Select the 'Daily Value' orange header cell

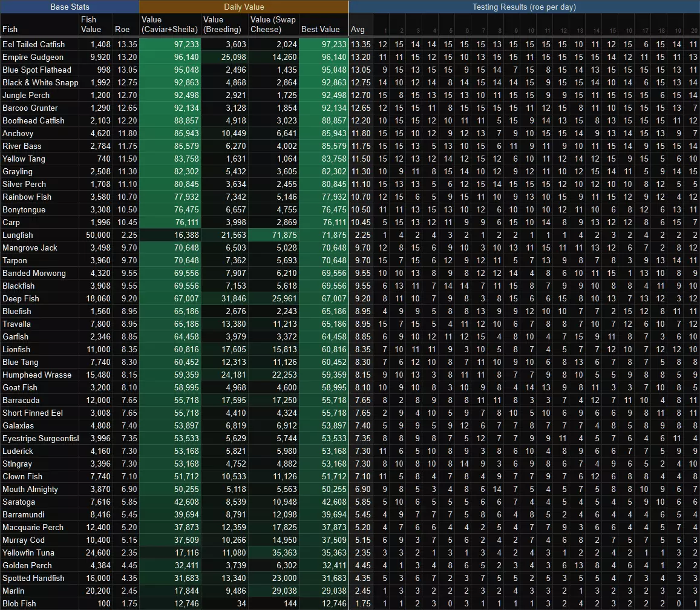pos(244,7)
